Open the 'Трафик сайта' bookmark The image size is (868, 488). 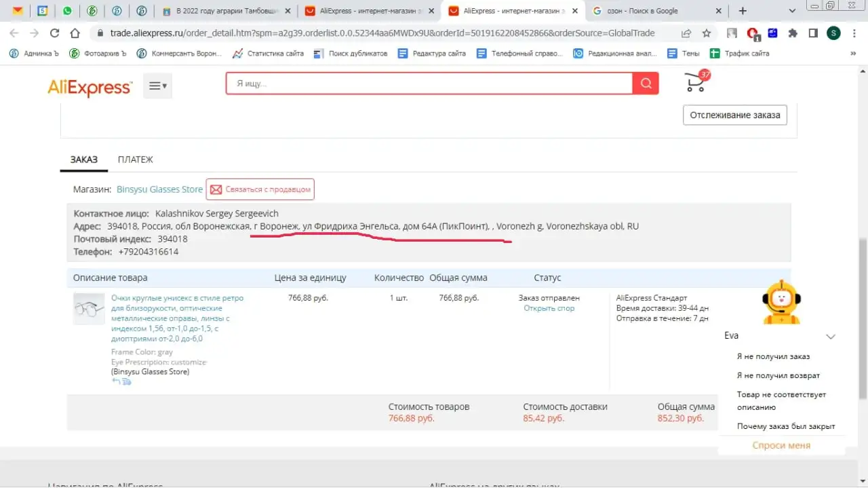pos(739,53)
